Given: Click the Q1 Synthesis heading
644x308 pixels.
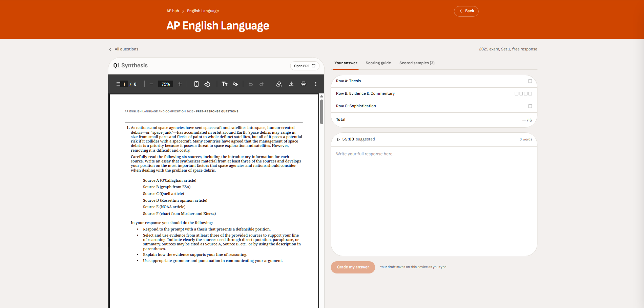Looking at the screenshot, I should tap(130, 66).
